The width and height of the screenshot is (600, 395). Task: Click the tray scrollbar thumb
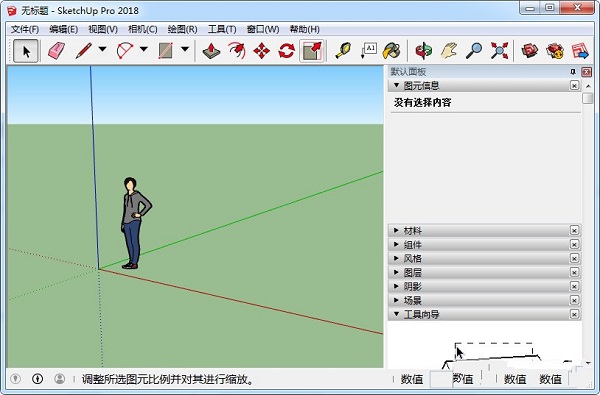pos(588,98)
